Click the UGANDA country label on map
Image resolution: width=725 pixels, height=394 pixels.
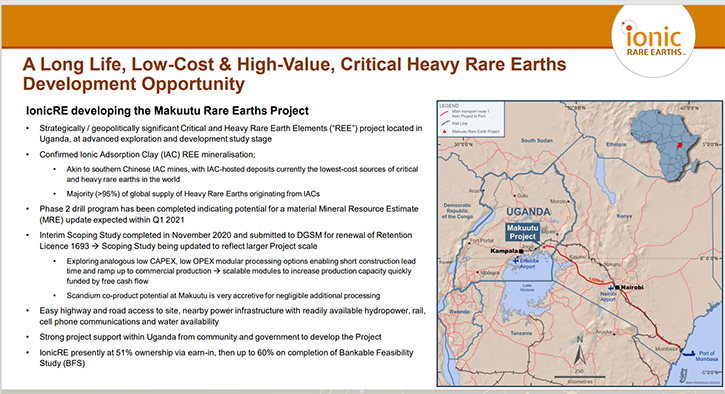tap(528, 212)
